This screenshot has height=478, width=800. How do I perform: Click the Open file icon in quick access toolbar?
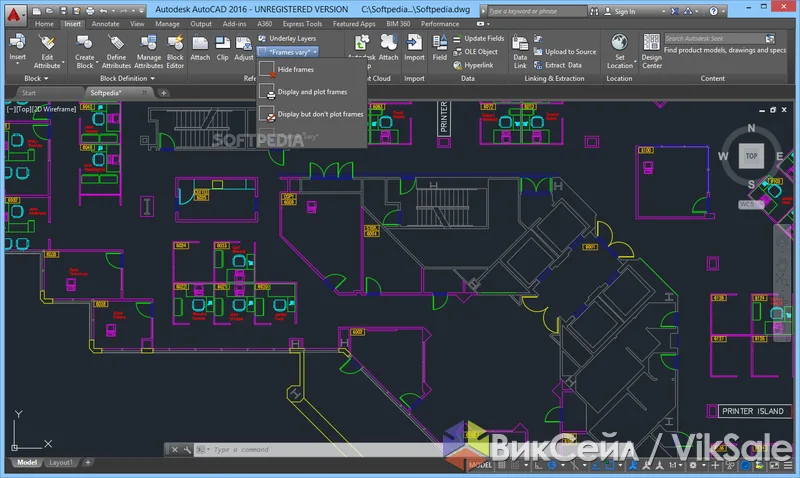(x=50, y=10)
